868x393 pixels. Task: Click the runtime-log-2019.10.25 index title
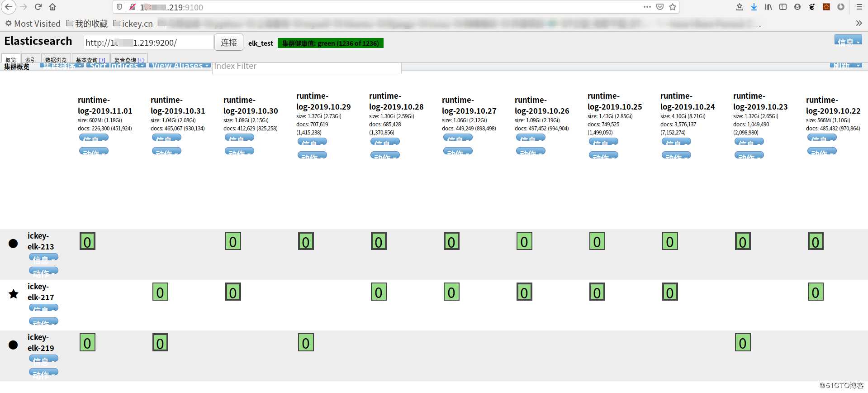pos(615,101)
